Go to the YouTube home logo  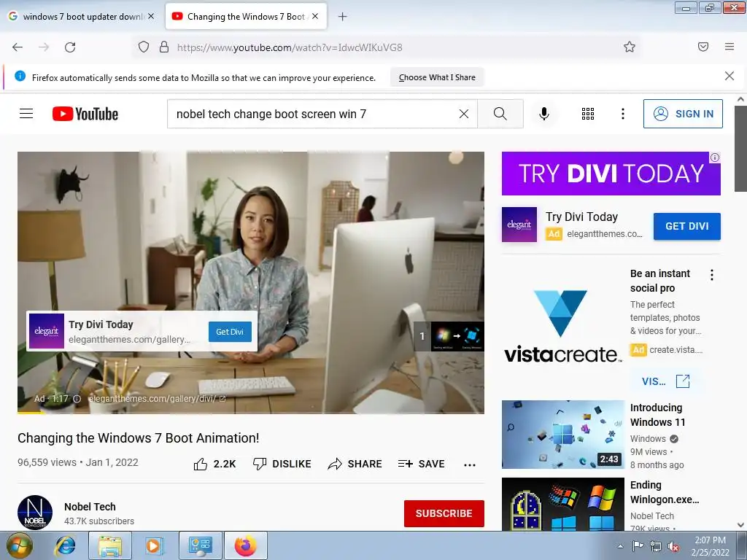[x=85, y=114]
